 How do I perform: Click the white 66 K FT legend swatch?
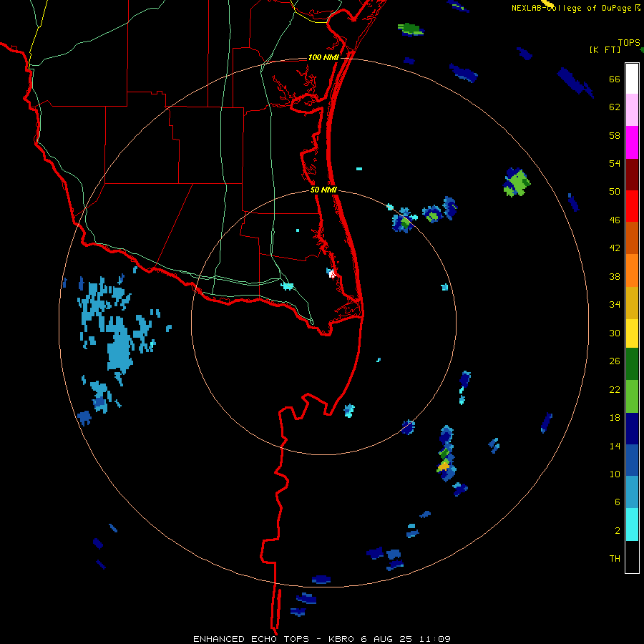coord(632,79)
